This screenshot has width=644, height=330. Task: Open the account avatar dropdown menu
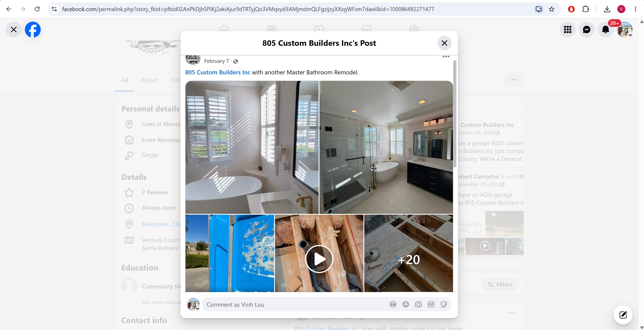tap(625, 30)
